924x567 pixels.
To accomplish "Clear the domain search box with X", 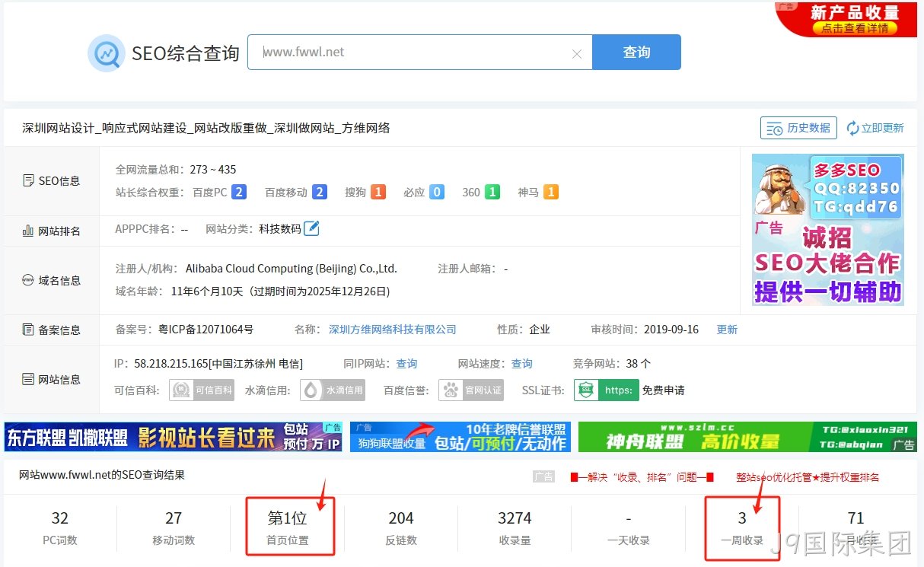I will pyautogui.click(x=576, y=54).
